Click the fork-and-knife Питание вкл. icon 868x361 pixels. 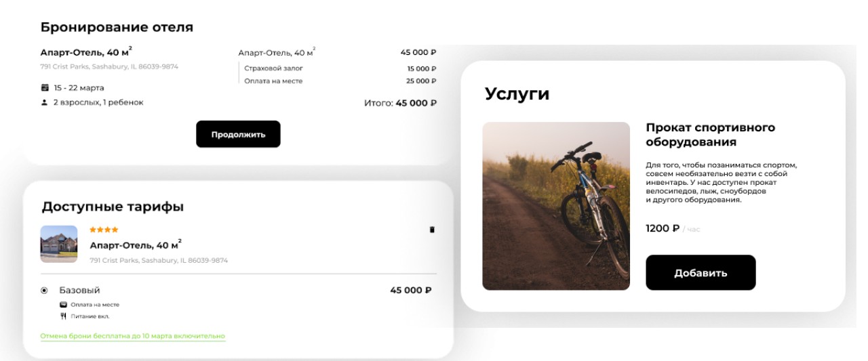[63, 316]
